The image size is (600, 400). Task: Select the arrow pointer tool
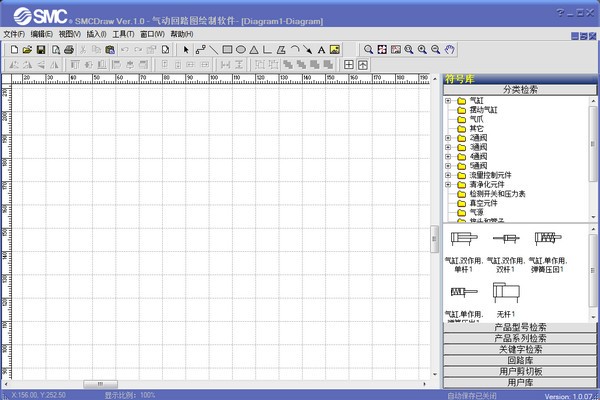pos(186,49)
